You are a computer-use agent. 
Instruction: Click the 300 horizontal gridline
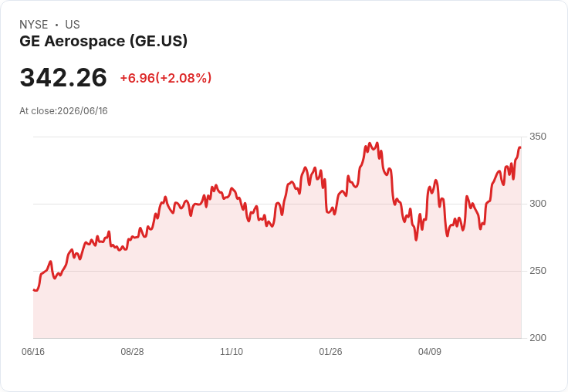pyautogui.click(x=277, y=204)
